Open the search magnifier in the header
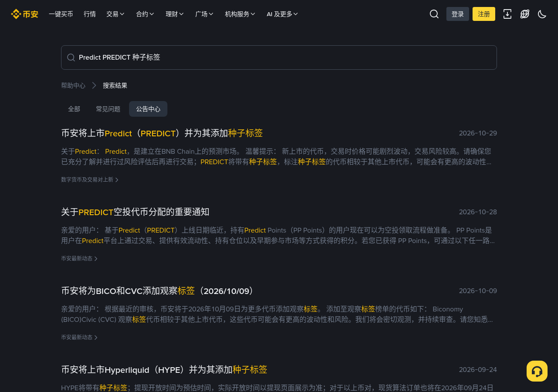The height and width of the screenshot is (392, 558). click(434, 14)
